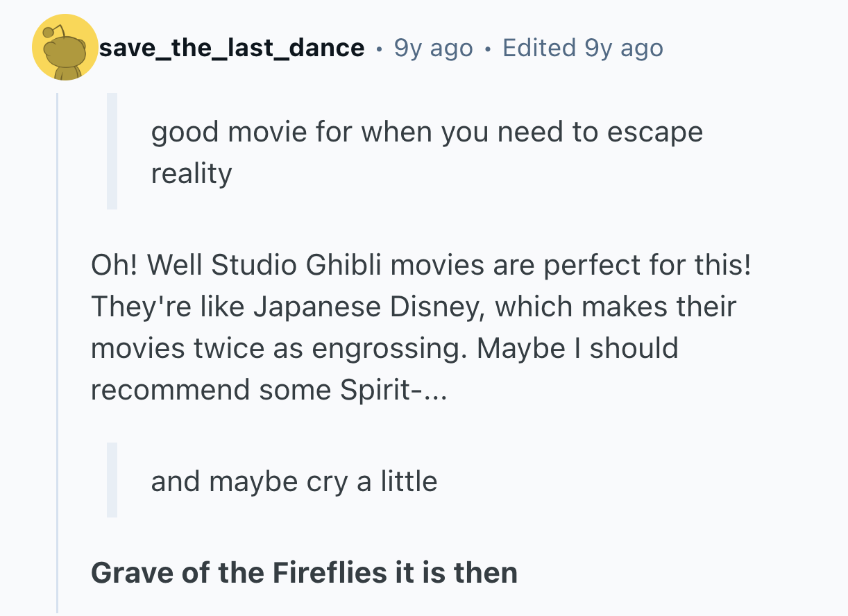Click the vertical bar beside the second quote

(x=112, y=480)
